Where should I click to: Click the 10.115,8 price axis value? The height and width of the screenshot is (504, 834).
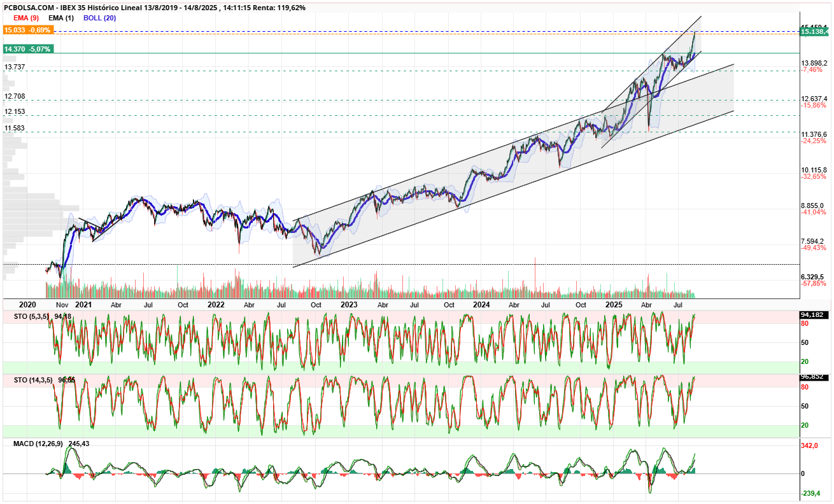coord(815,170)
